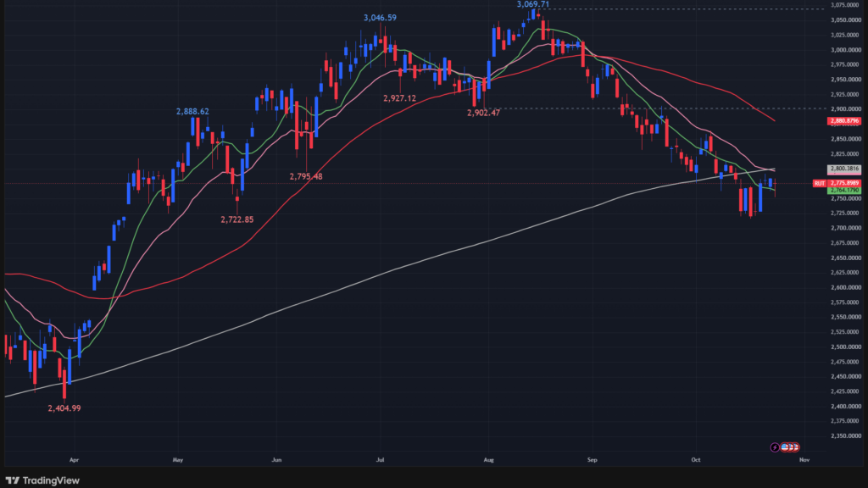The image size is (868, 488).
Task: Open the purple lightning event icon
Action: click(775, 447)
